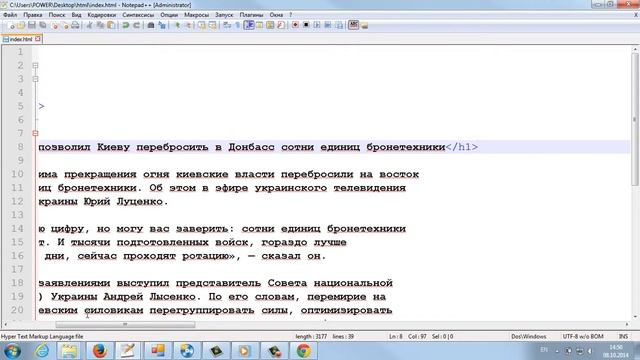This screenshot has width=640, height=360.
Task: Open Find with the binoculars icon
Action: [151, 25]
